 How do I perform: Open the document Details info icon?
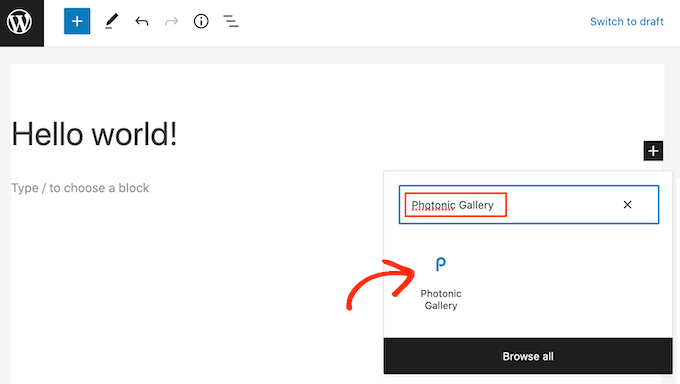(x=201, y=21)
